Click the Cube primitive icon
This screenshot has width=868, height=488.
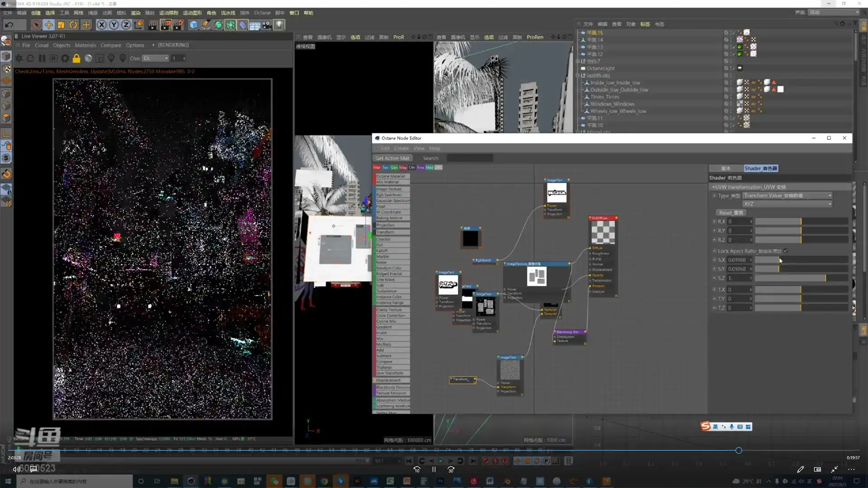pyautogui.click(x=193, y=25)
